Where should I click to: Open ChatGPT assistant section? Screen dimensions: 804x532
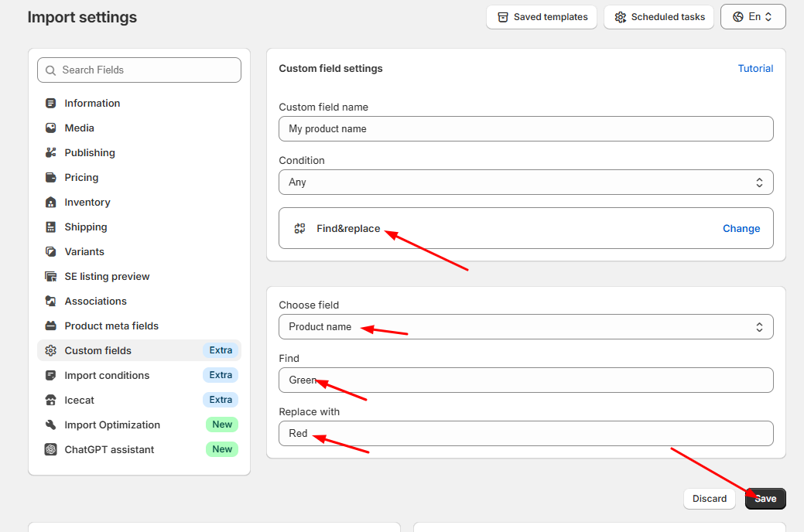[139, 449]
